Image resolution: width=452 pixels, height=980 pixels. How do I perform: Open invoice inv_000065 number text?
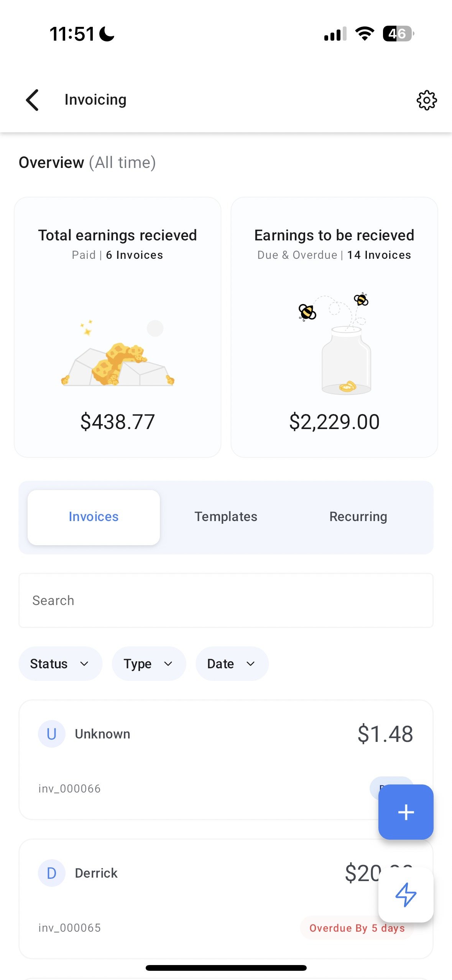[69, 928]
